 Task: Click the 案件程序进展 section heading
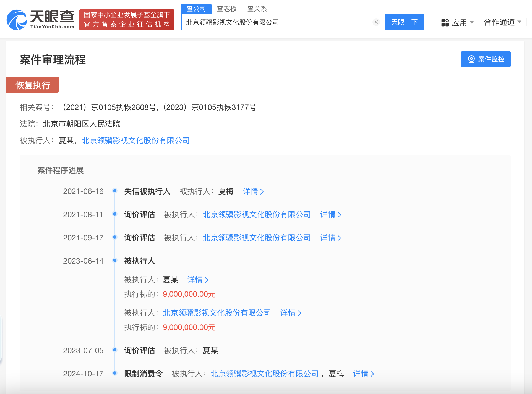(61, 170)
